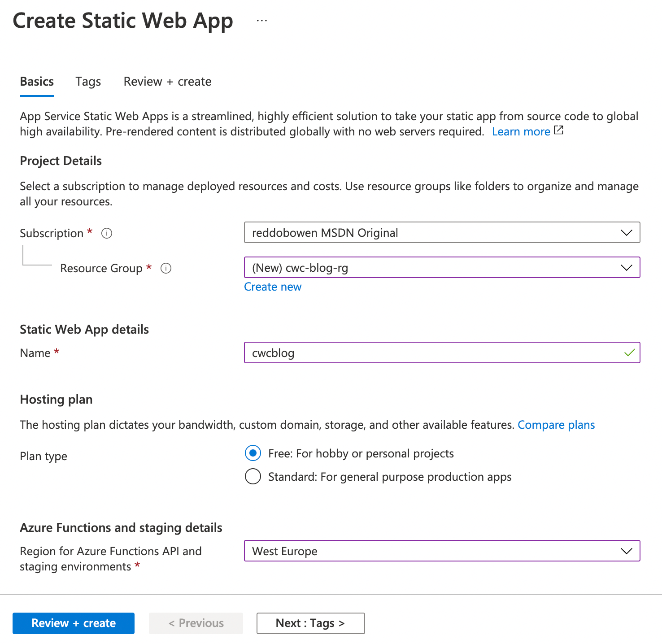This screenshot has width=662, height=644.
Task: Click the Create new resource group link
Action: [273, 287]
